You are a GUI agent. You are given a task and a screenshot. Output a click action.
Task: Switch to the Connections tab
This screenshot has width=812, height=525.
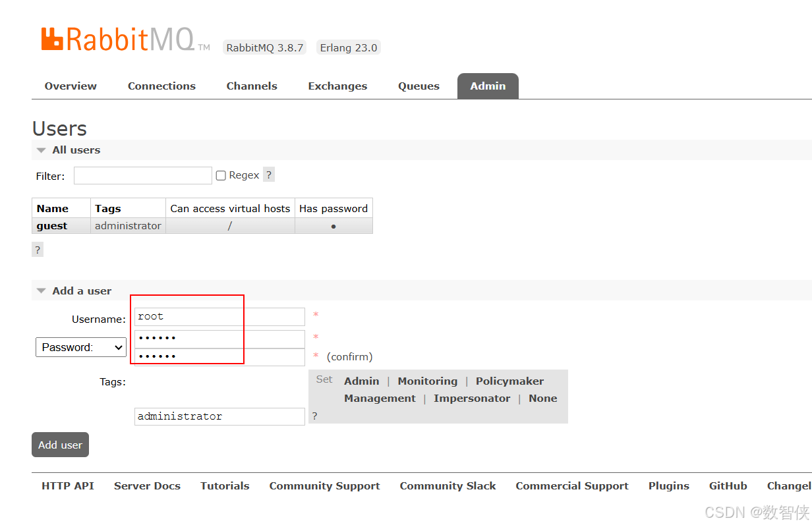pyautogui.click(x=161, y=86)
